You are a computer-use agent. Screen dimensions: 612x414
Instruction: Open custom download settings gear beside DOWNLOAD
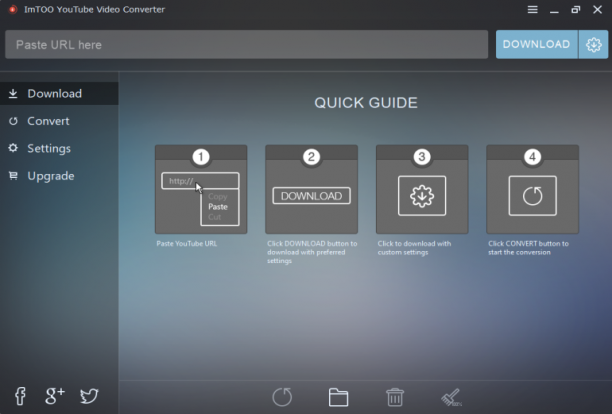point(593,44)
